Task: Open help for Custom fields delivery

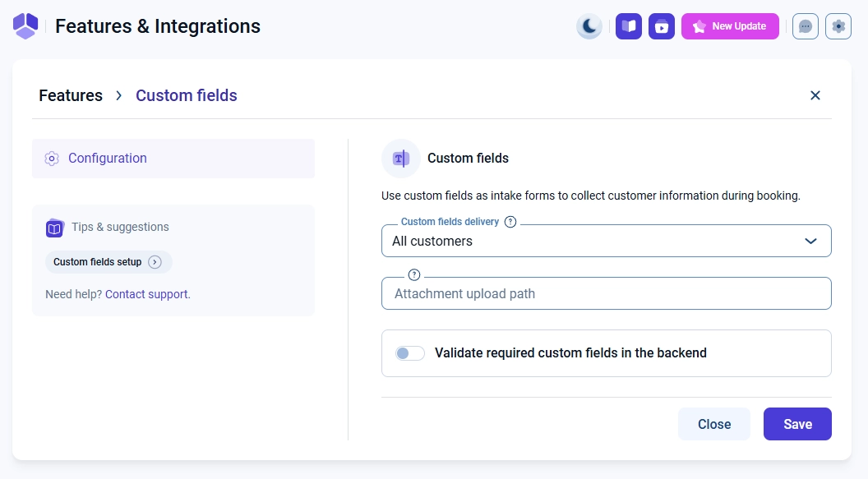Action: (510, 222)
